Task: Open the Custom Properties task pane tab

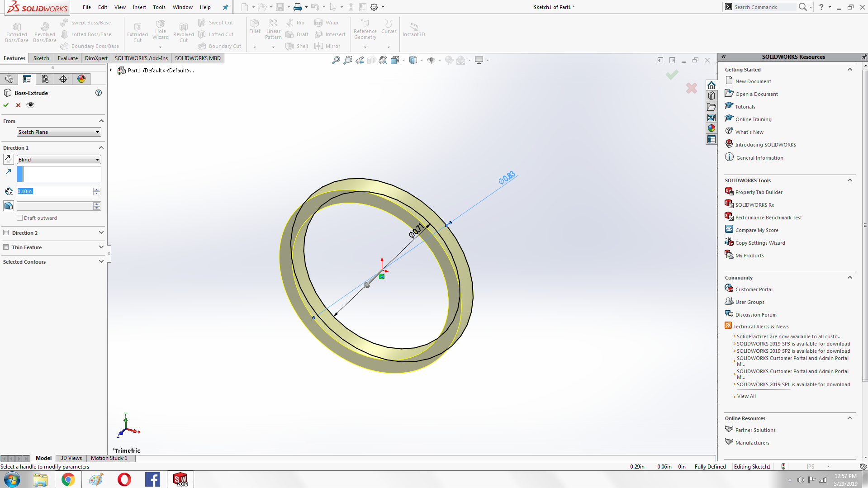Action: click(711, 139)
